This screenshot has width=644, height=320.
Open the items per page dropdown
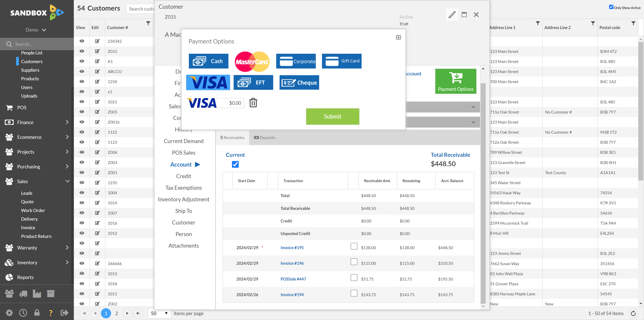pos(159,313)
